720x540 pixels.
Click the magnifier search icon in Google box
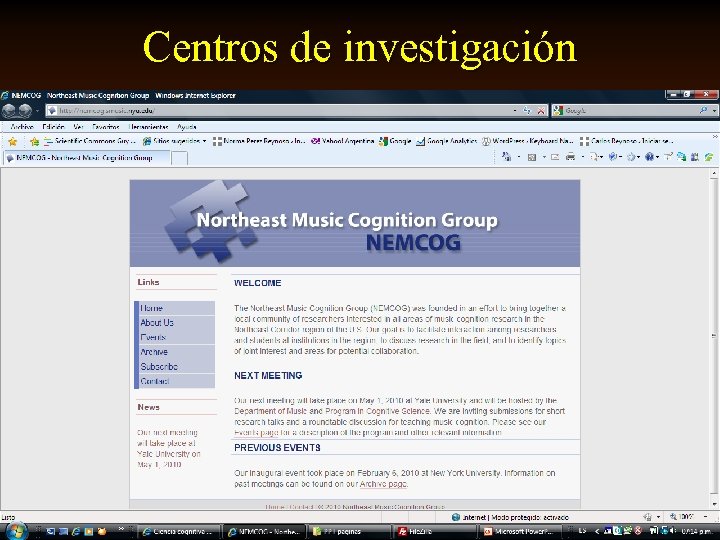tap(703, 110)
